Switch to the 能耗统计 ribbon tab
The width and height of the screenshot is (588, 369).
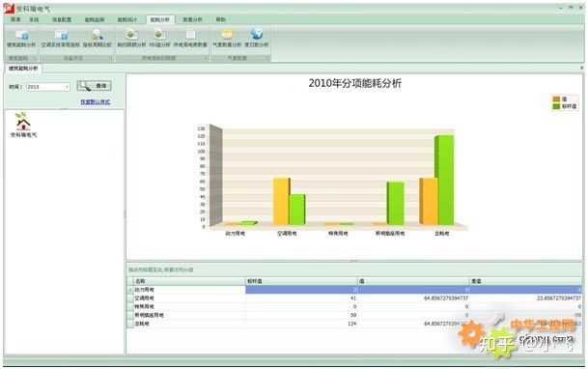click(127, 19)
